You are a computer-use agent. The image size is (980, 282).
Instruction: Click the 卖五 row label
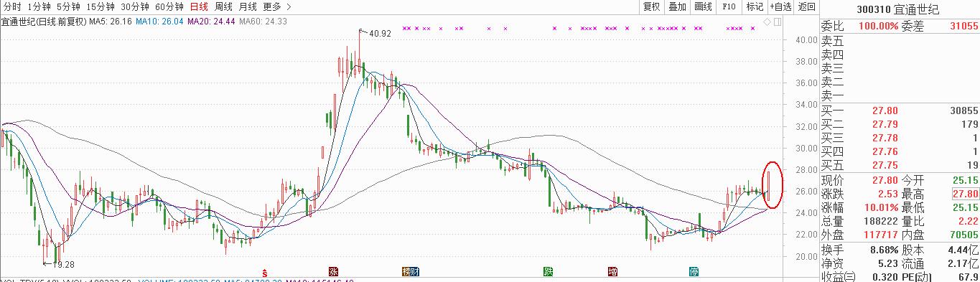coord(832,41)
